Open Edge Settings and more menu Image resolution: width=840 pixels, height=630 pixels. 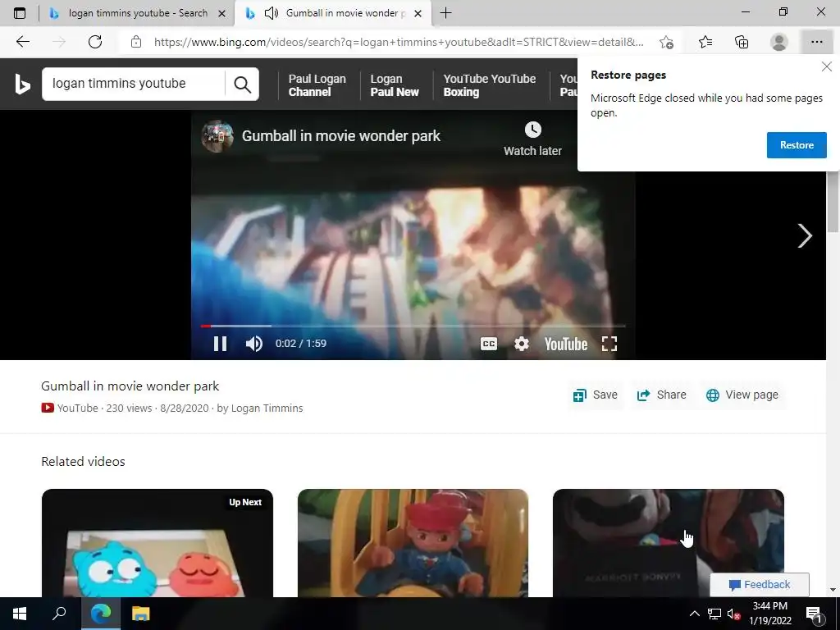point(816,42)
